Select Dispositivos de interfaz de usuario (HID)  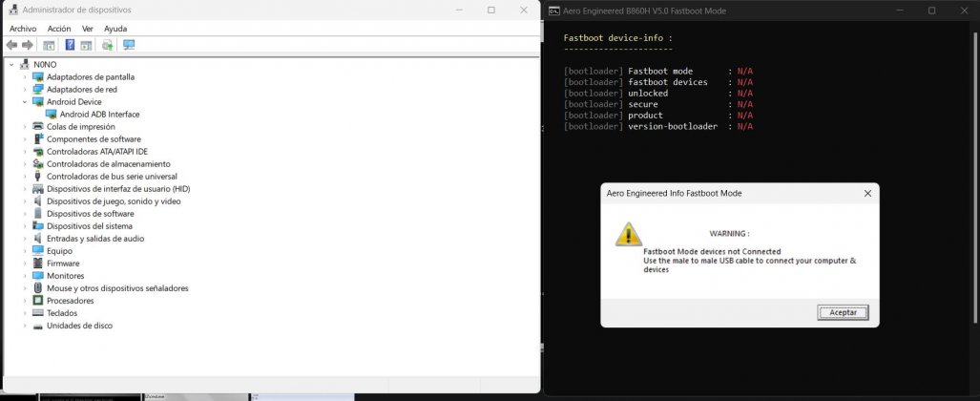[x=118, y=189]
